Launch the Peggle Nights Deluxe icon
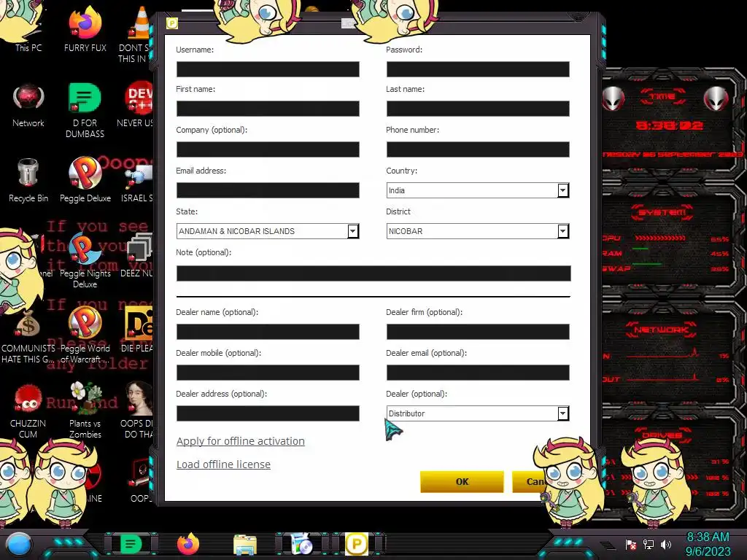This screenshot has height=560, width=747. coord(85,261)
